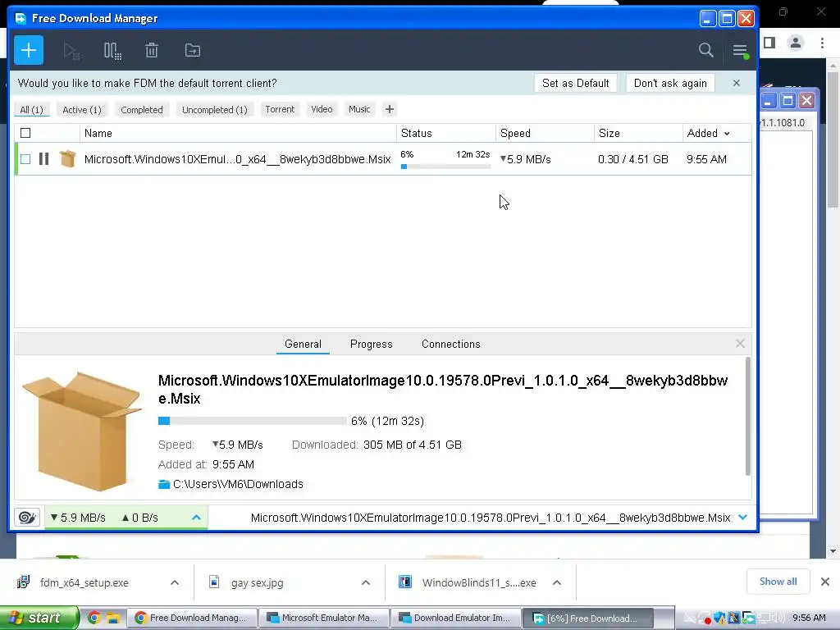
Task: Open WindowBlinds11 download options chevron
Action: pyautogui.click(x=557, y=583)
